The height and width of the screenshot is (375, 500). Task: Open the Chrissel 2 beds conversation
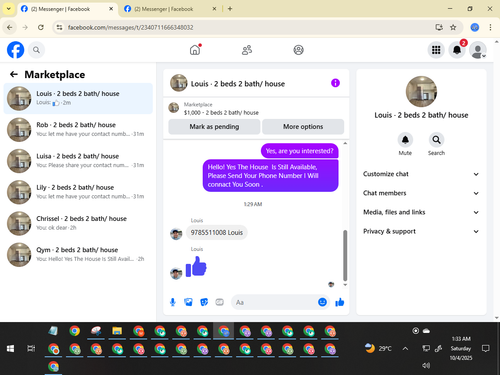pyautogui.click(x=78, y=223)
